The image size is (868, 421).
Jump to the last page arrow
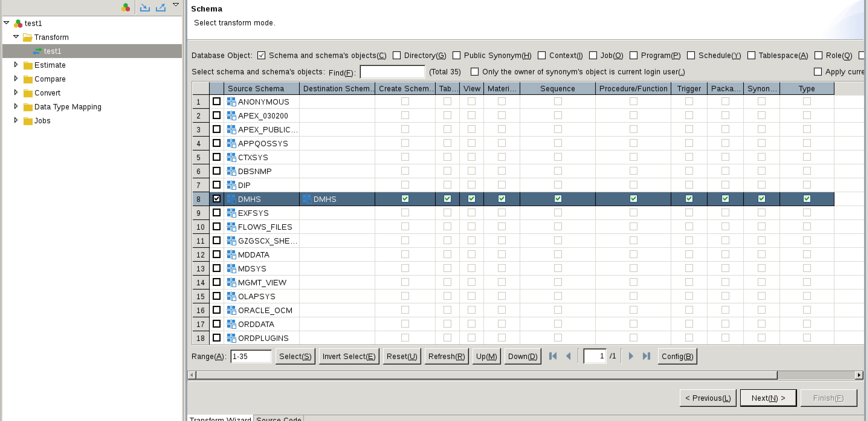[646, 356]
